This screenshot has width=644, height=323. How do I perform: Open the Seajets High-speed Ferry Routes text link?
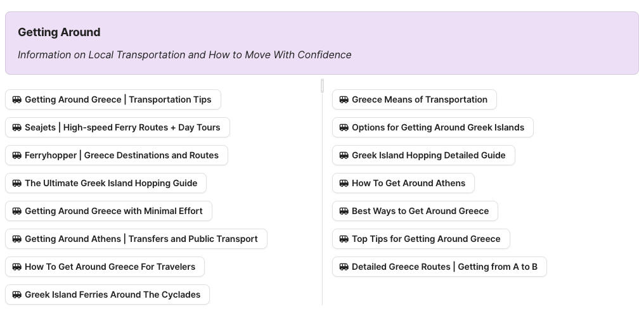pos(122,127)
